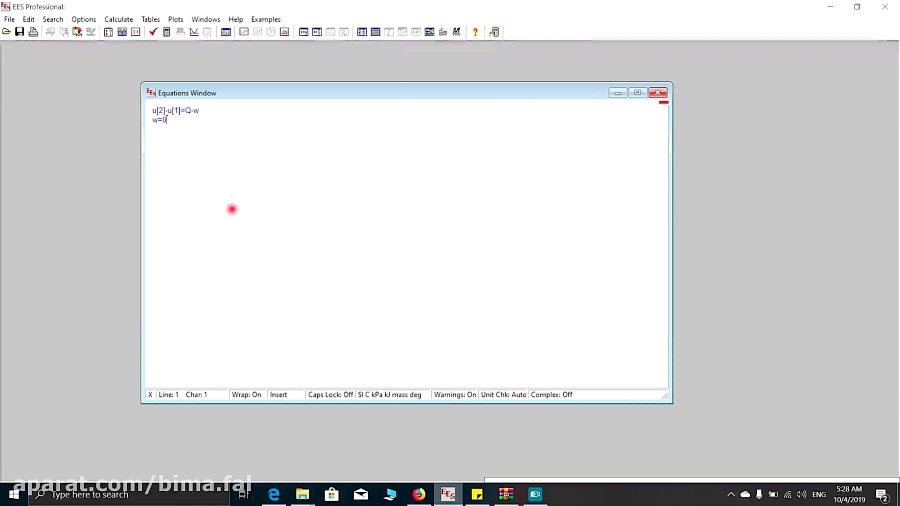Click the Open file toolbar icon
Screen dimensions: 900x506
pos(7,32)
